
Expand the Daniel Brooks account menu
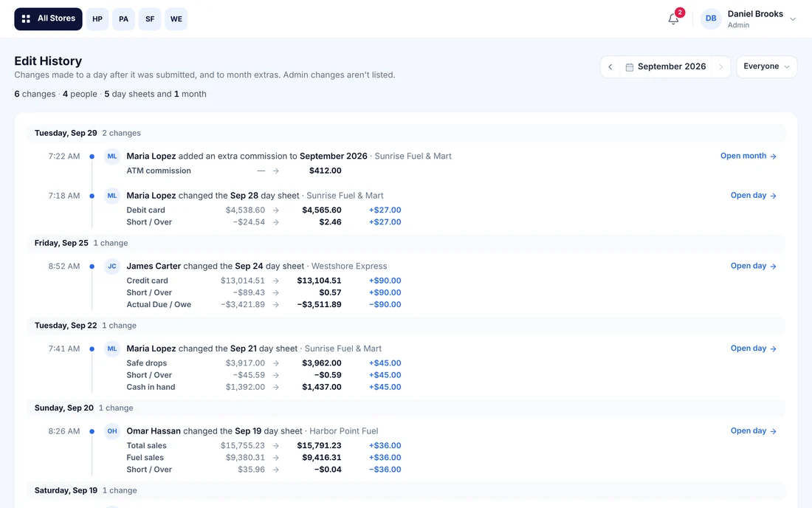click(x=792, y=19)
